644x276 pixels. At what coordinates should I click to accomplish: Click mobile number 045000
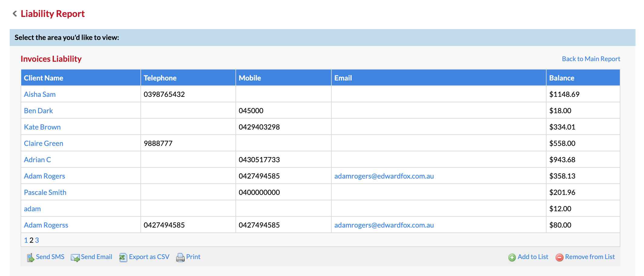(251, 111)
